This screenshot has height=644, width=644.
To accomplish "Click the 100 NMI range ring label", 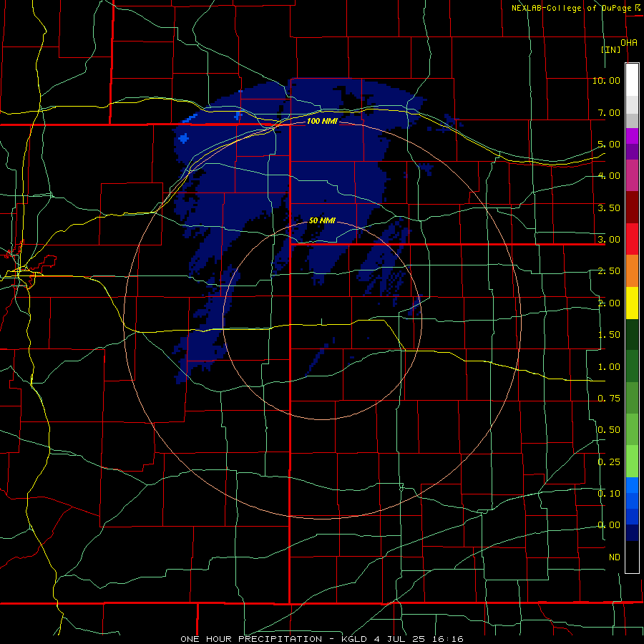I will pyautogui.click(x=322, y=121).
